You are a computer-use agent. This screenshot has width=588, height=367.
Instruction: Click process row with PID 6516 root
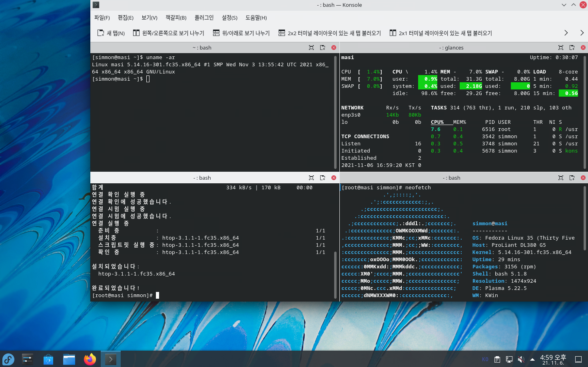[x=504, y=129]
